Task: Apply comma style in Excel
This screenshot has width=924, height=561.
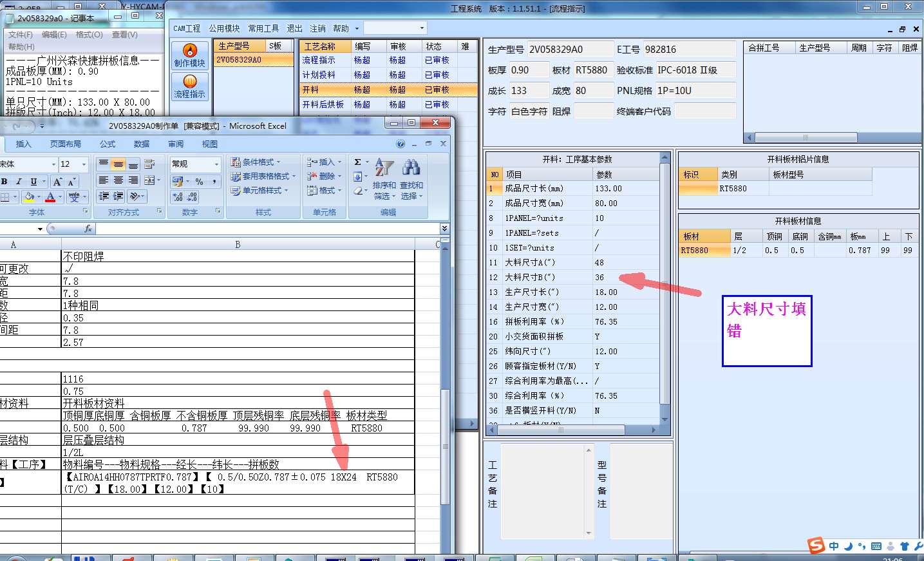Action: click(213, 182)
